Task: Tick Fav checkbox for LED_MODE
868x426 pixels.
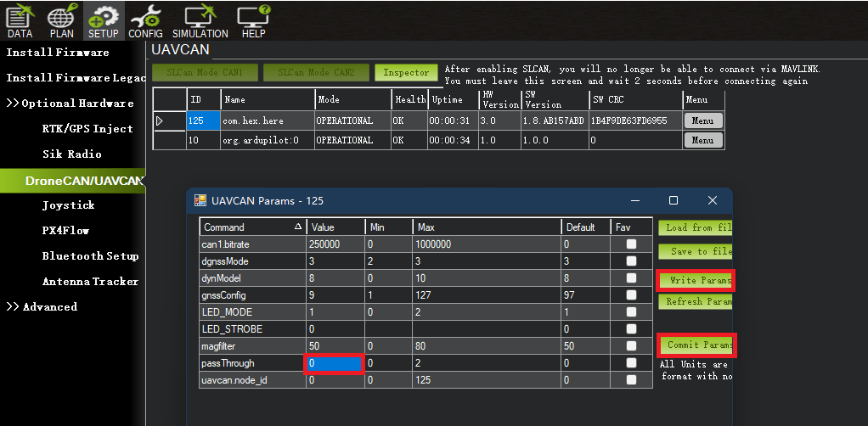Action: pyautogui.click(x=631, y=312)
